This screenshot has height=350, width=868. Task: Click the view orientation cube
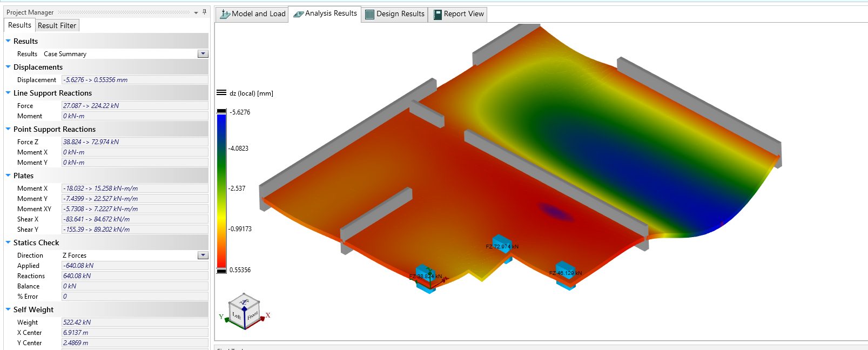pos(245,311)
